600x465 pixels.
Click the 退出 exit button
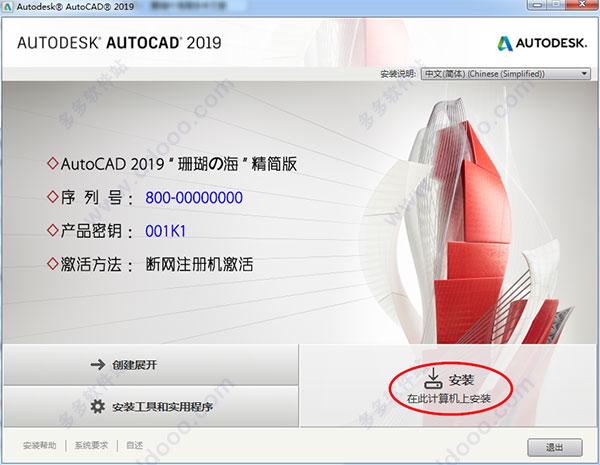555,447
